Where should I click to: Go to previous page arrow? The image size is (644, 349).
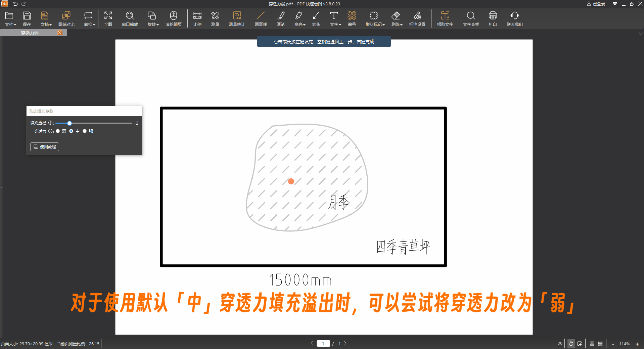312,343
